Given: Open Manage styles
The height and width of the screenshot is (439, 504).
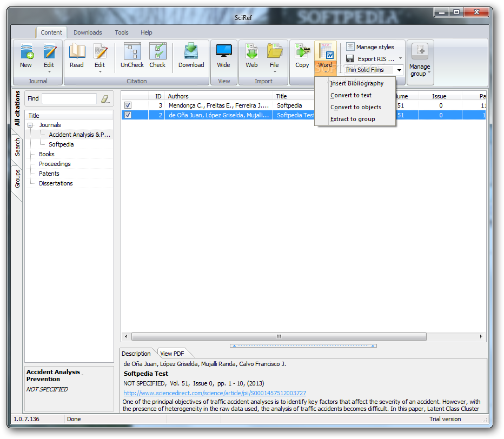Looking at the screenshot, I should pyautogui.click(x=370, y=47).
